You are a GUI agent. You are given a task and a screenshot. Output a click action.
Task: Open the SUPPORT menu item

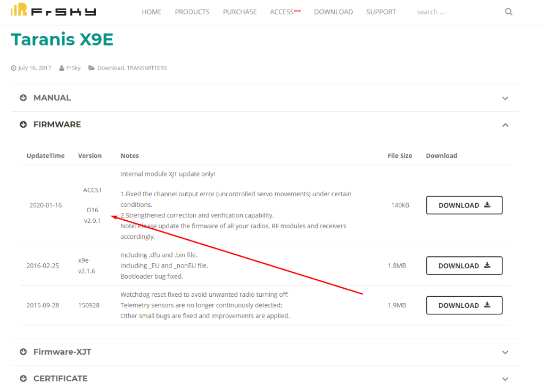point(381,12)
